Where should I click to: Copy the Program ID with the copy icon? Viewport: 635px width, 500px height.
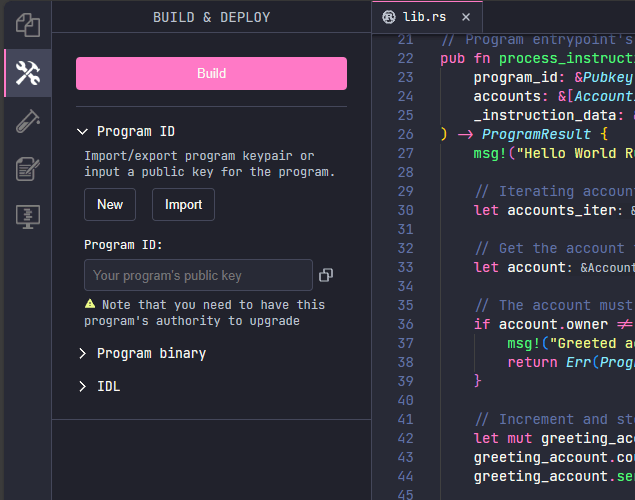[x=326, y=275]
